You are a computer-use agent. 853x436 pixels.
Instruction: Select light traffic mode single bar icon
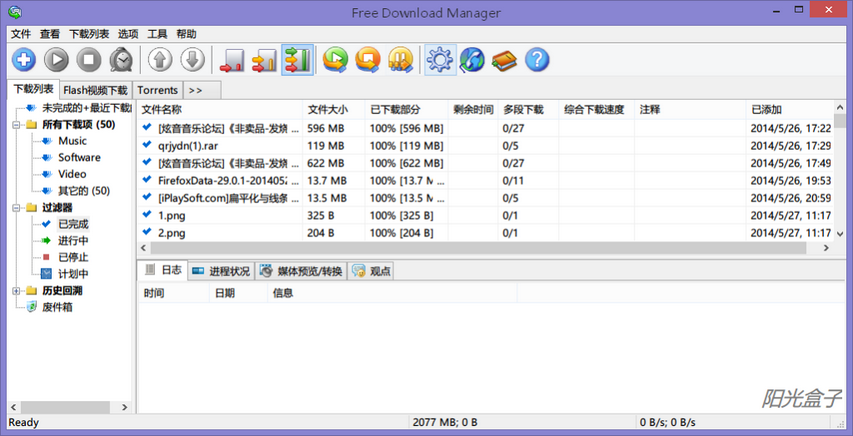[232, 60]
